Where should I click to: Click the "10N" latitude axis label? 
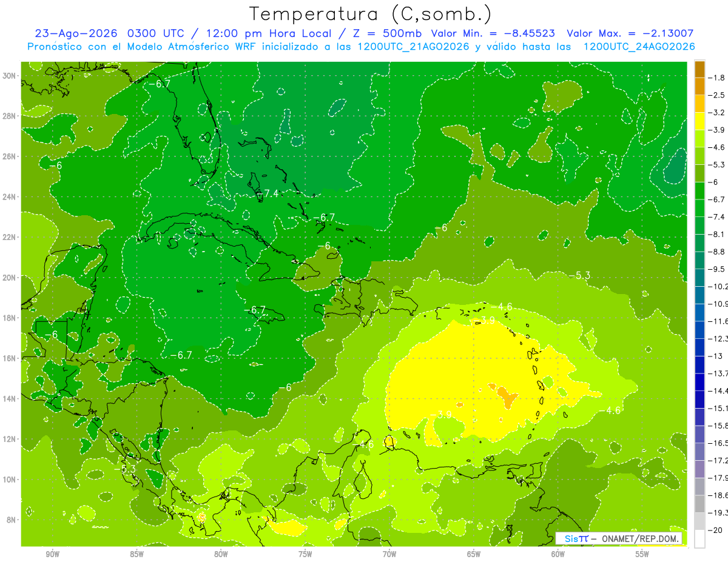pyautogui.click(x=10, y=480)
